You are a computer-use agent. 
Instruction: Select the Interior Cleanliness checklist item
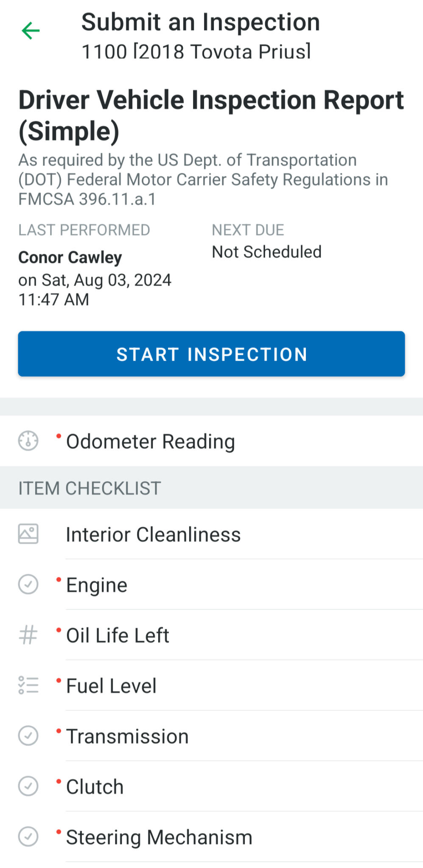(153, 534)
